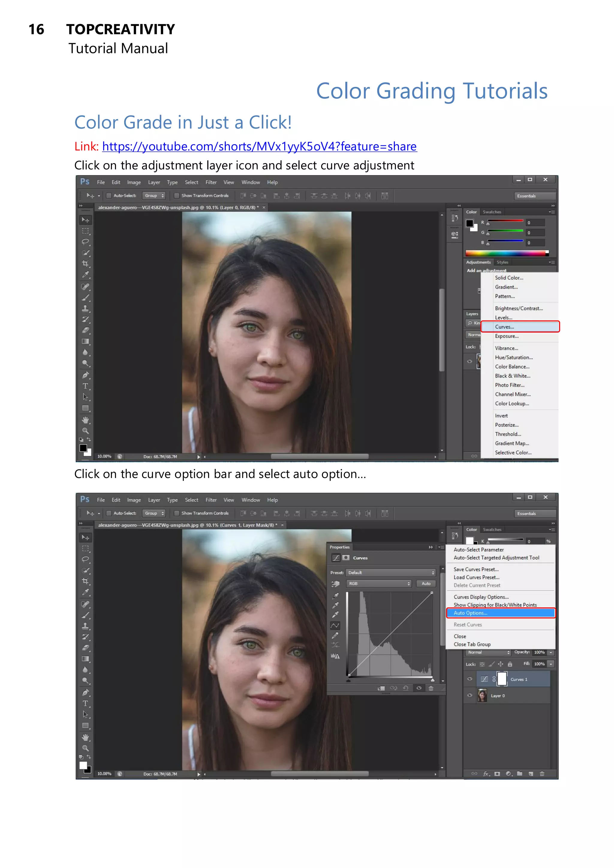Select the edit-points curve icon in Properties
The image size is (614, 868).
[335, 625]
